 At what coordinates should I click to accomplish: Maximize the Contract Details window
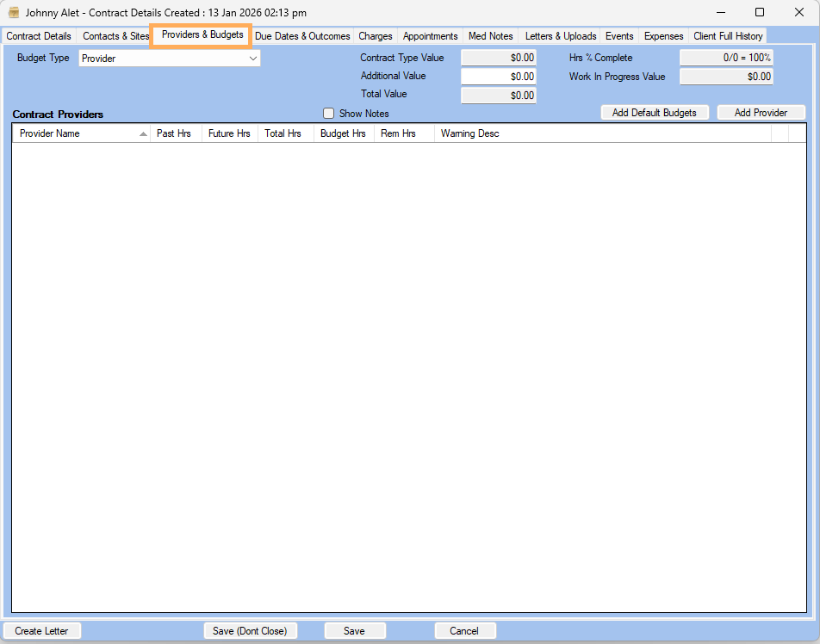click(759, 13)
